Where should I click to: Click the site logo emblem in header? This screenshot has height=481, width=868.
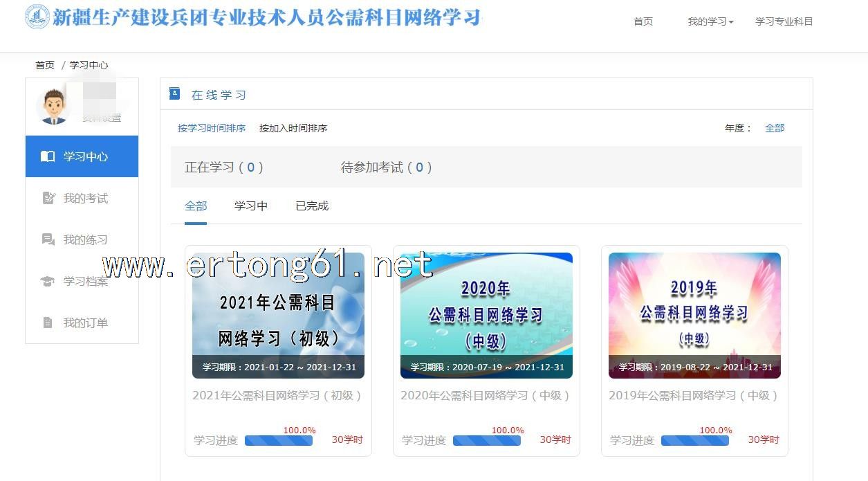click(x=37, y=17)
